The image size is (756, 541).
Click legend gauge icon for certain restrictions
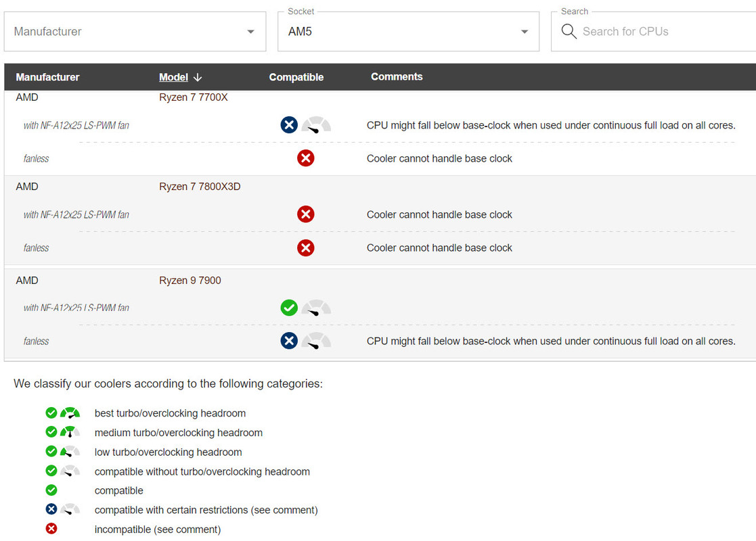(x=70, y=509)
